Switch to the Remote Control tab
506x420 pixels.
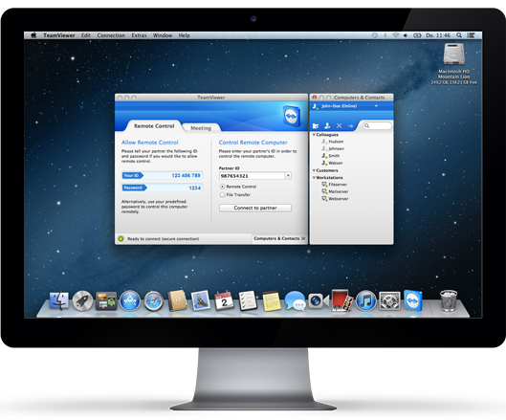click(154, 126)
